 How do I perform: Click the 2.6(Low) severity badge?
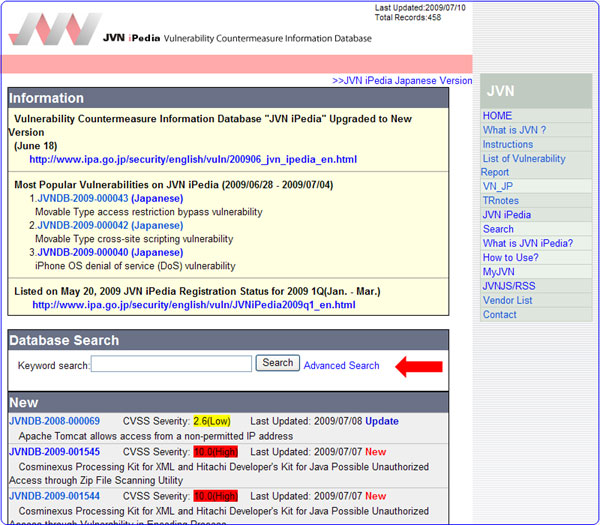point(212,421)
